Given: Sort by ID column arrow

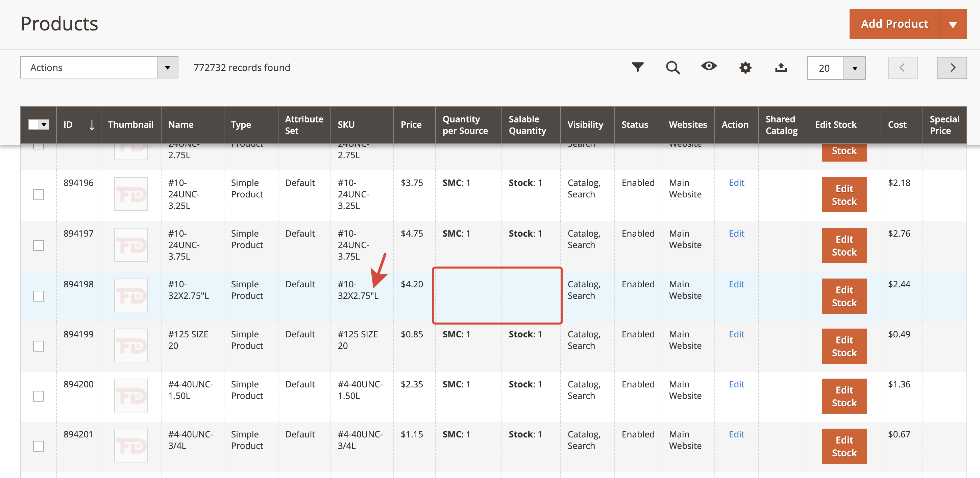Looking at the screenshot, I should tap(91, 124).
